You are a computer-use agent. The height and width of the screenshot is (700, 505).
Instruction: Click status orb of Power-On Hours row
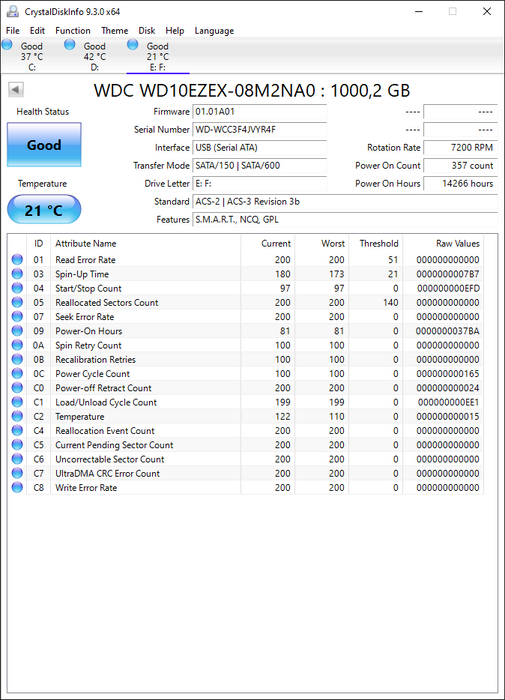tap(17, 331)
